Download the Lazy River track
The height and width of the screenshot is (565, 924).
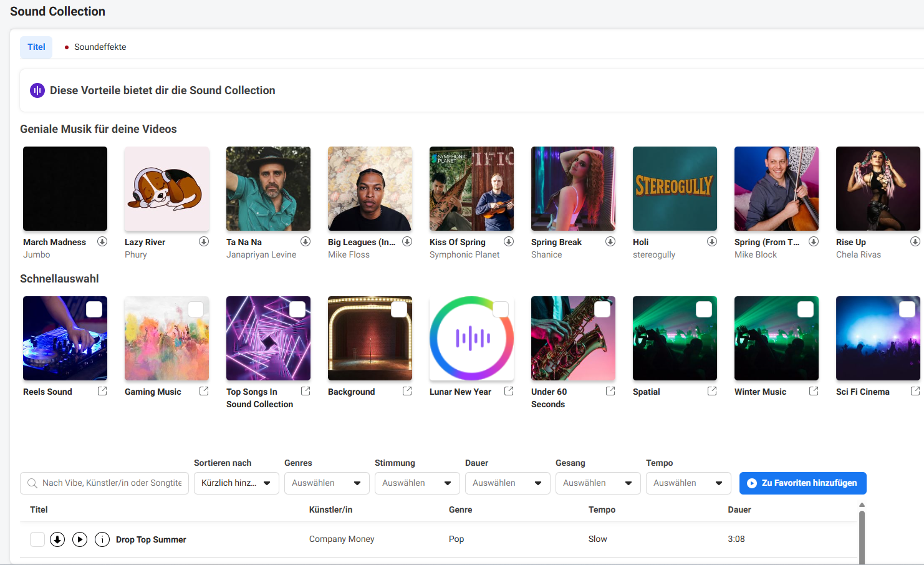click(x=204, y=241)
